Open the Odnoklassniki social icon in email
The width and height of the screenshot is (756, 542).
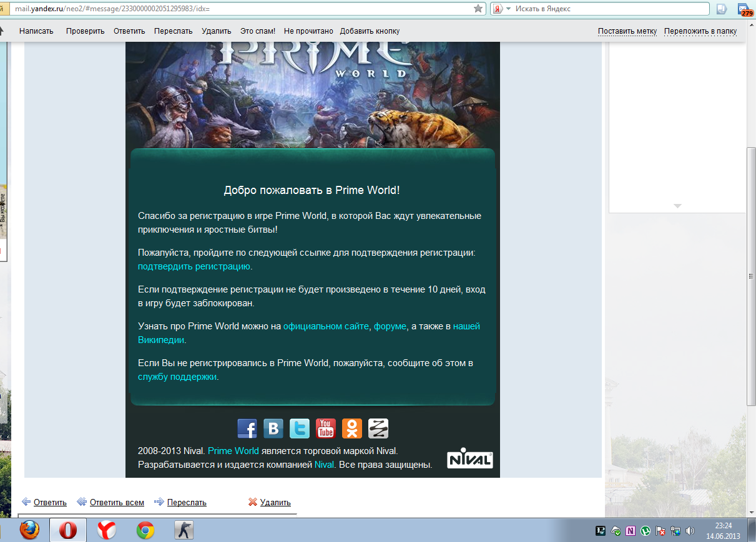point(352,428)
